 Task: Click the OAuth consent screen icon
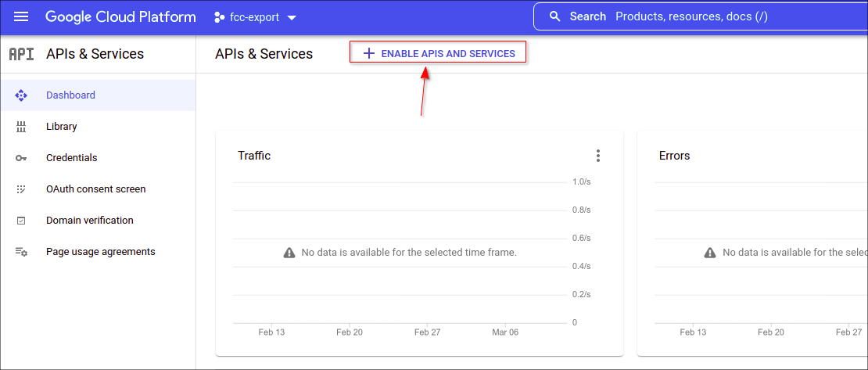point(21,189)
